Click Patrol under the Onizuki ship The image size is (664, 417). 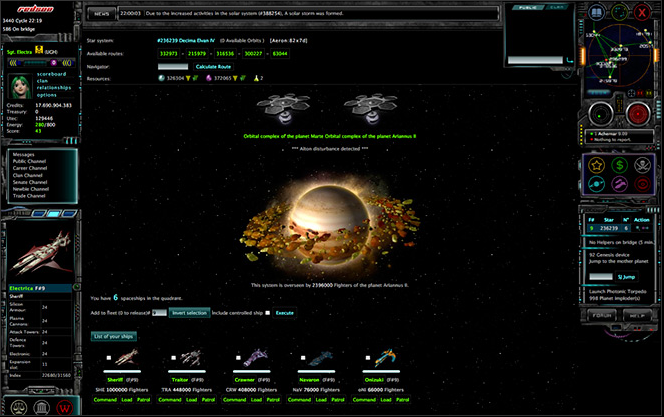[x=402, y=400]
